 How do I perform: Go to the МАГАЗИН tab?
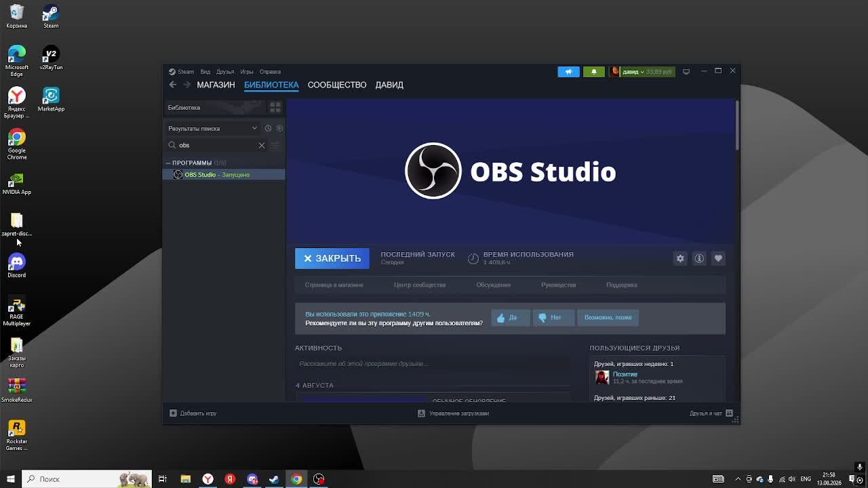[x=216, y=85]
